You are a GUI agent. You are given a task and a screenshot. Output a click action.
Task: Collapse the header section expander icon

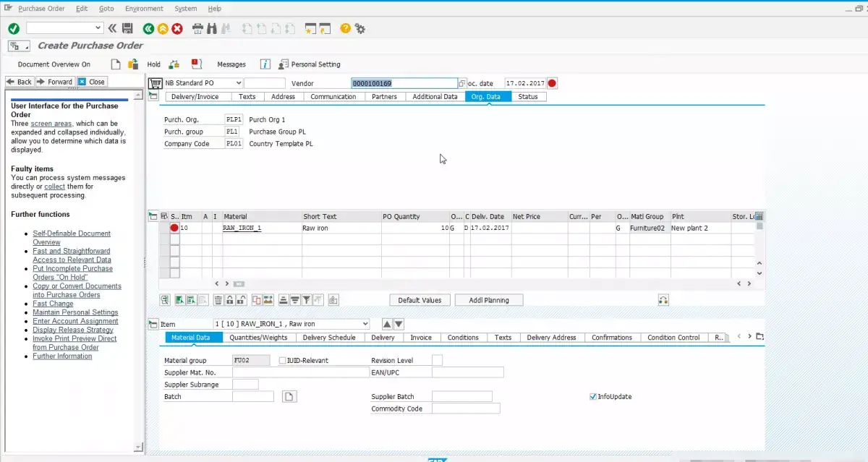tap(153, 96)
